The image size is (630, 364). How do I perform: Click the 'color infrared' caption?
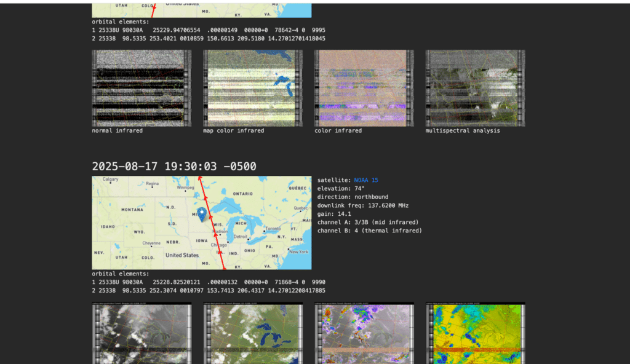(x=338, y=130)
